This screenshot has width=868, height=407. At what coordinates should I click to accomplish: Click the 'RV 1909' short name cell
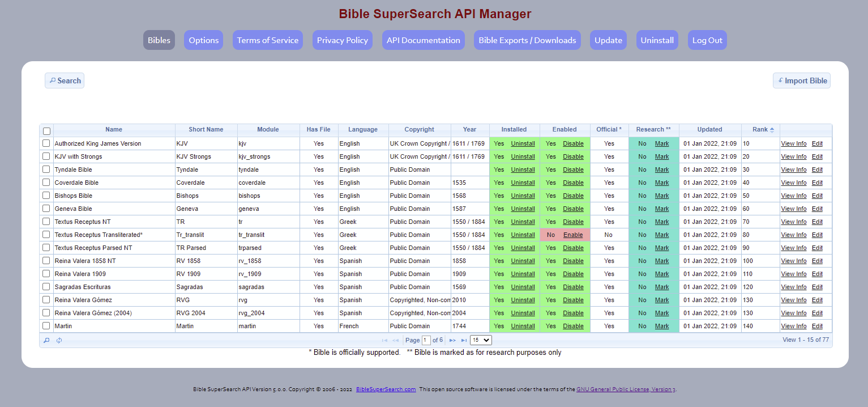206,274
